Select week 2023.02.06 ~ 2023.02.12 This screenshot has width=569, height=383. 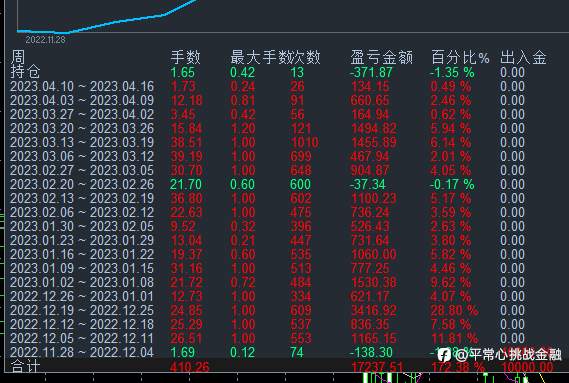coord(82,212)
